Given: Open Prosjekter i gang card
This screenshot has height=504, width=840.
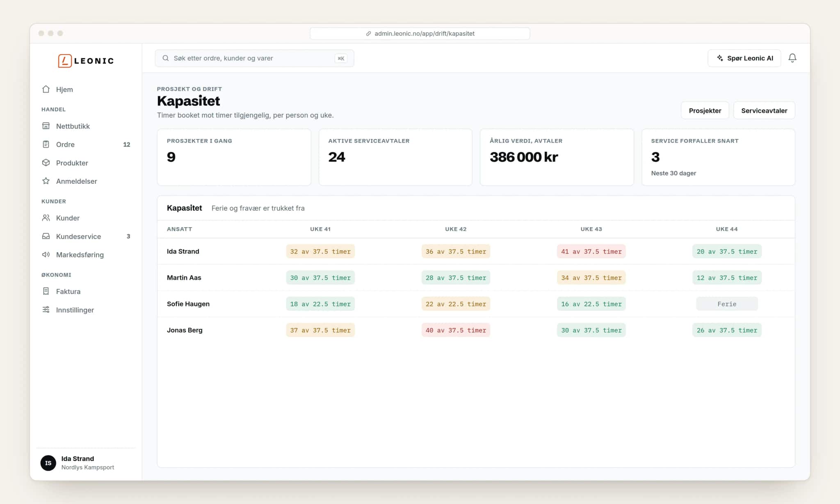Looking at the screenshot, I should click(x=234, y=157).
